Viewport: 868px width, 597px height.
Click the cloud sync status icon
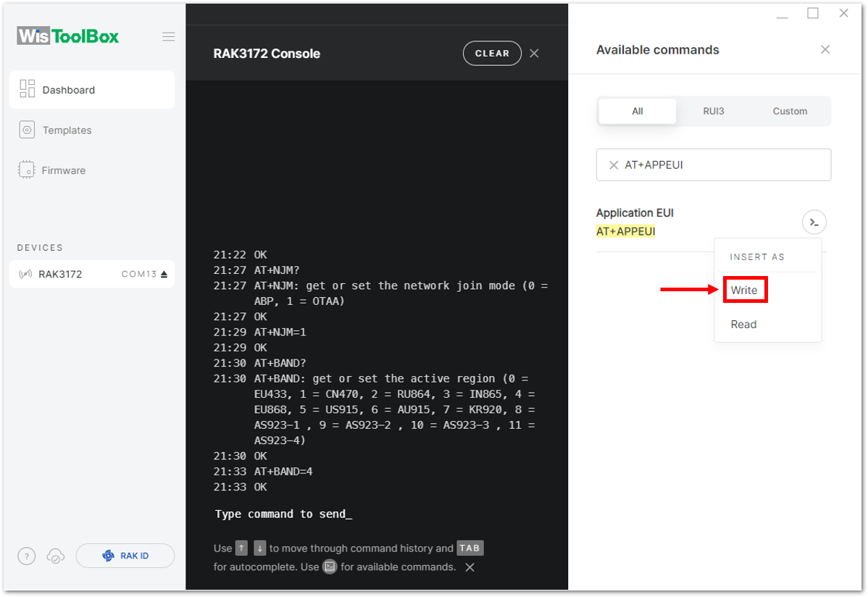[55, 556]
